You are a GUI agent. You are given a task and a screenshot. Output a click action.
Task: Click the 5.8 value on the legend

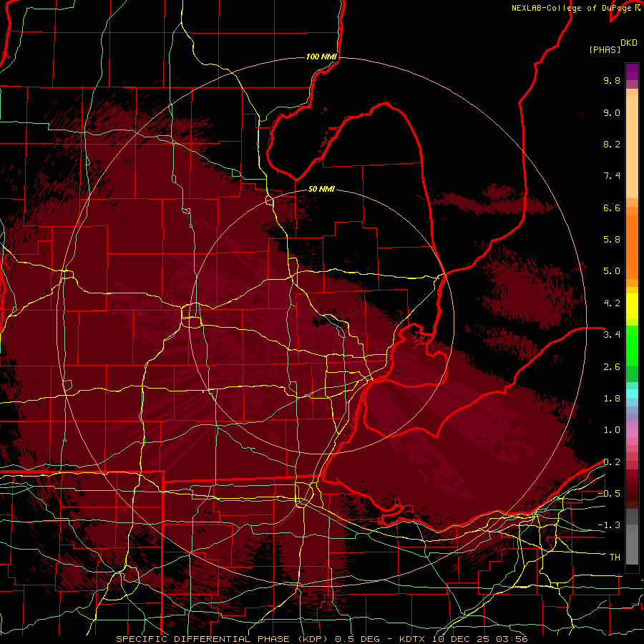click(612, 240)
